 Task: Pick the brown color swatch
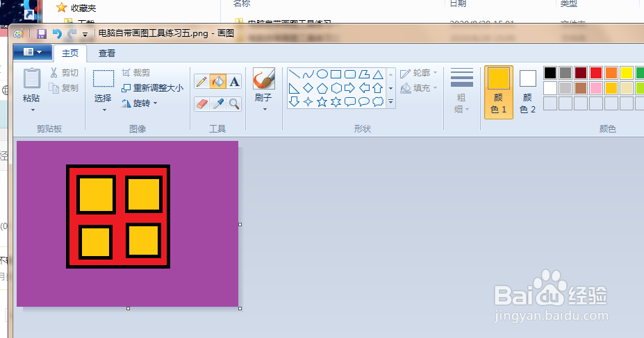point(581,88)
